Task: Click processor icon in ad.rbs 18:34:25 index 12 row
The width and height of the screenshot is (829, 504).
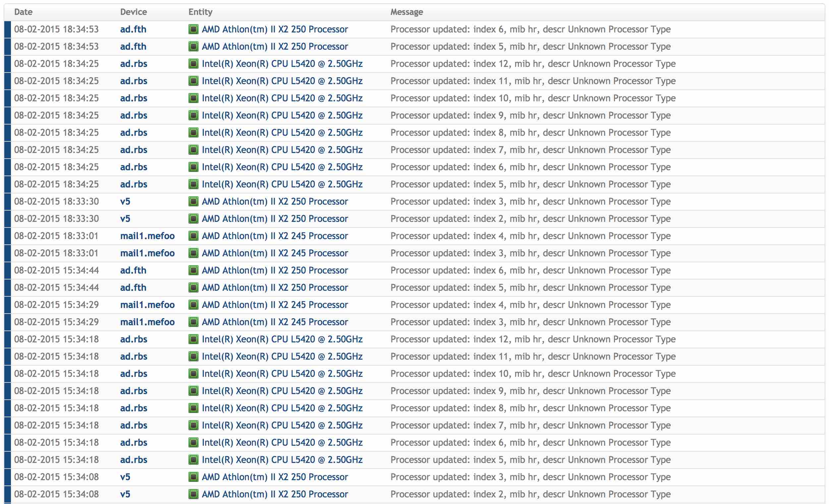Action: 193,64
